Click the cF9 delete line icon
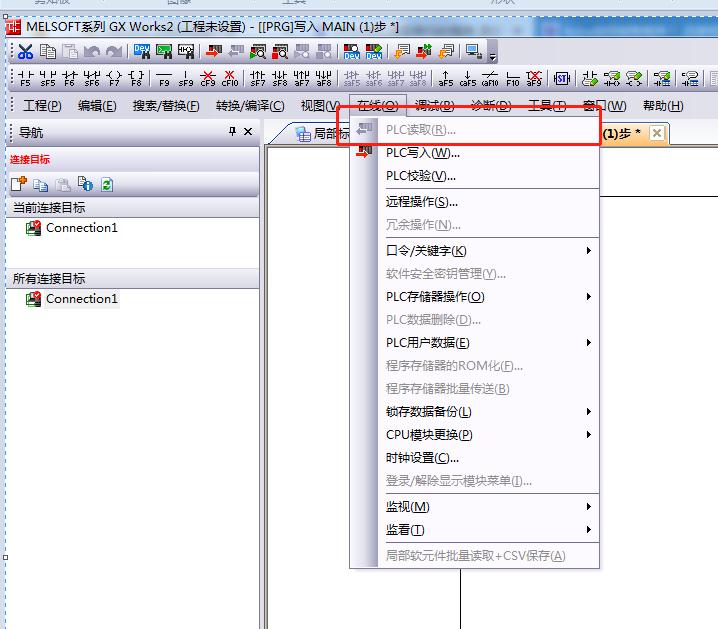The height and width of the screenshot is (629, 718). tap(208, 78)
